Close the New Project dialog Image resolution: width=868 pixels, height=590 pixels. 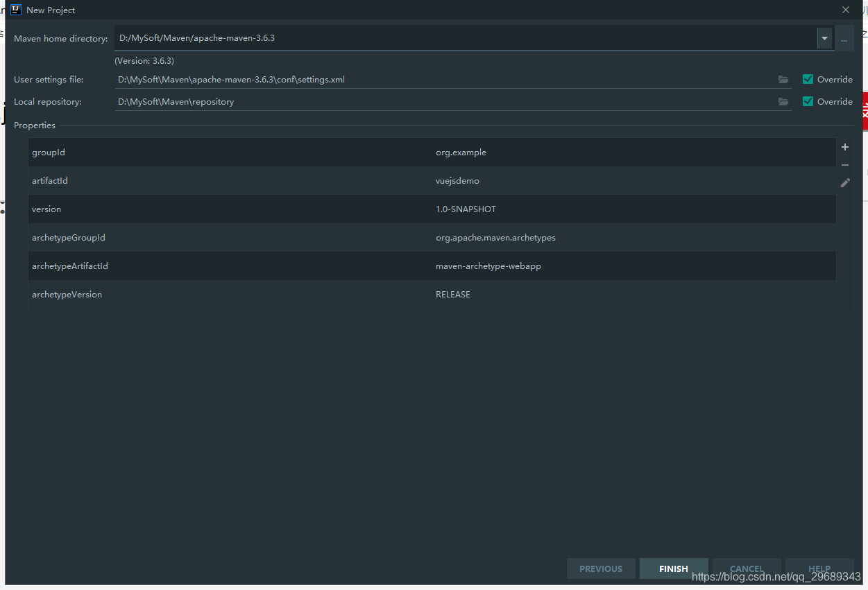(846, 10)
